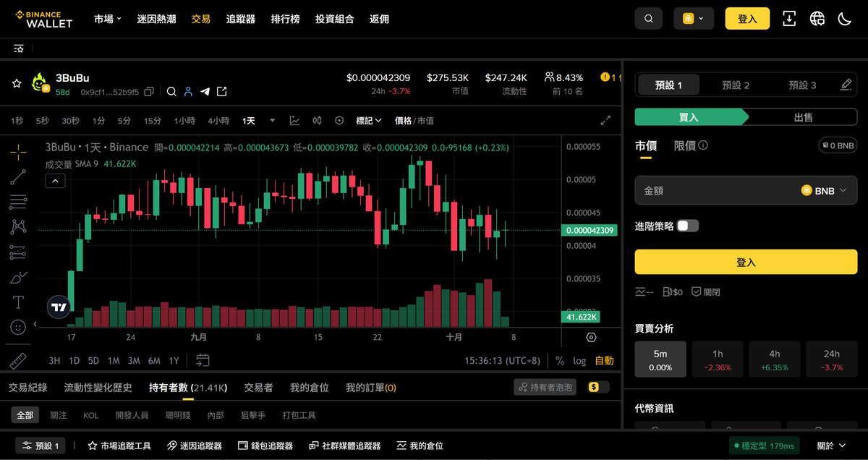Open the BNB currency dropdown in amount field
868x460 pixels.
click(x=823, y=191)
